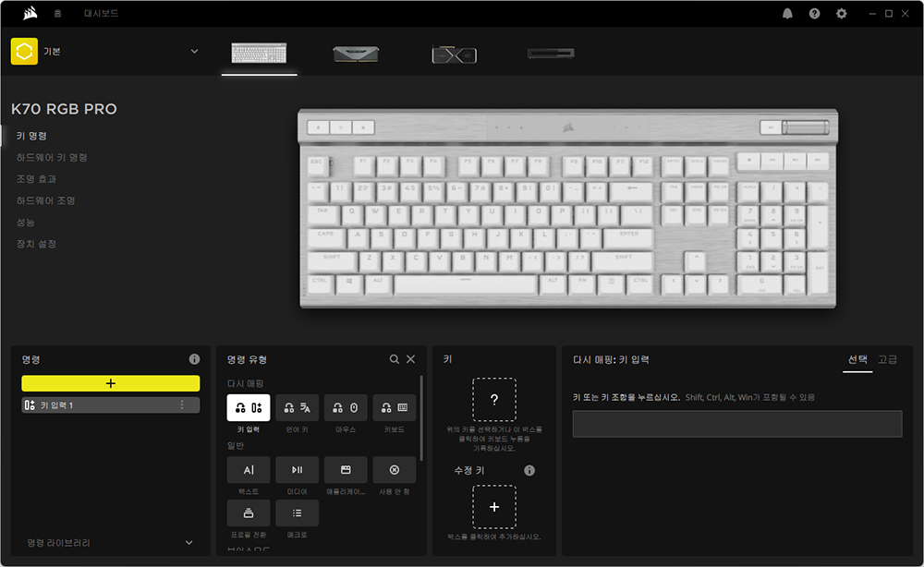Image resolution: width=924 pixels, height=567 pixels.
Task: Click the Windows key on keyboard image
Action: (x=349, y=283)
